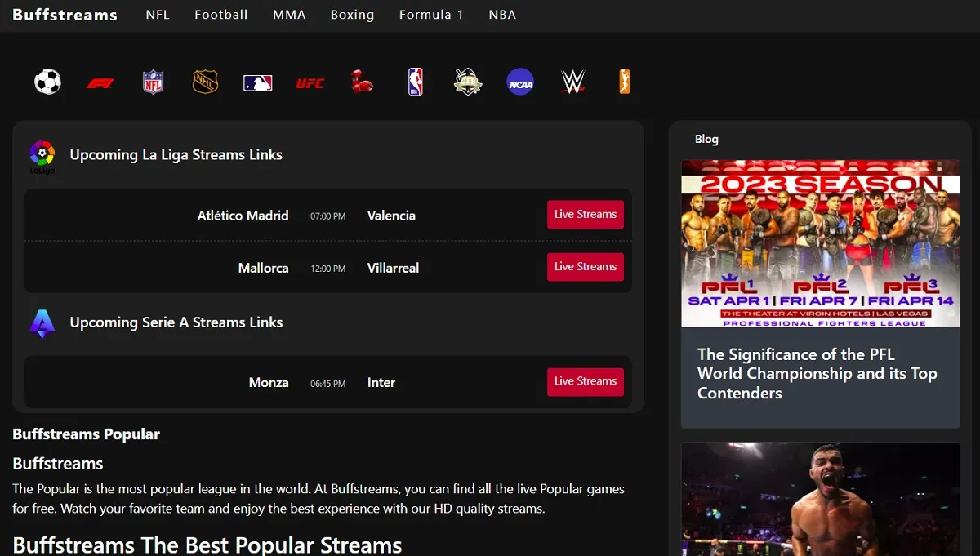This screenshot has height=556, width=980.
Task: Click the 12:00 PM match time
Action: tap(328, 269)
